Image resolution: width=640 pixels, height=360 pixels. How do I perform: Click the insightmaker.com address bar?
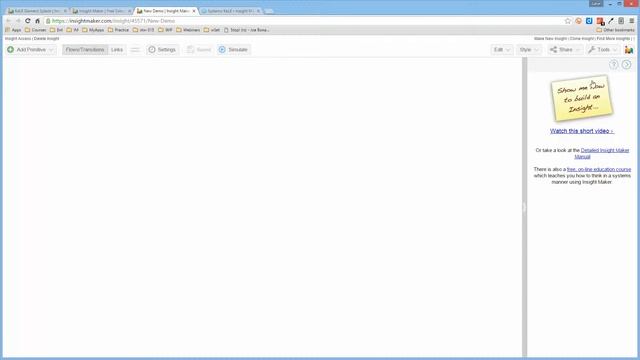click(x=304, y=21)
